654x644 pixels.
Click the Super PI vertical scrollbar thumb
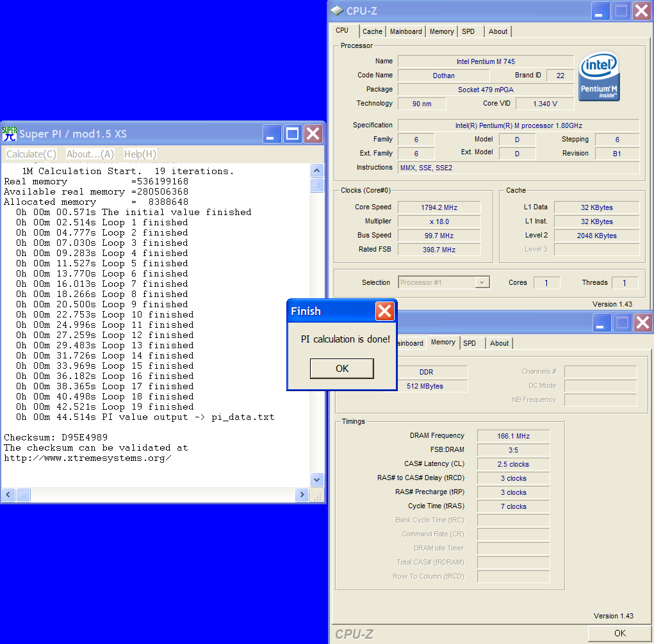316,184
